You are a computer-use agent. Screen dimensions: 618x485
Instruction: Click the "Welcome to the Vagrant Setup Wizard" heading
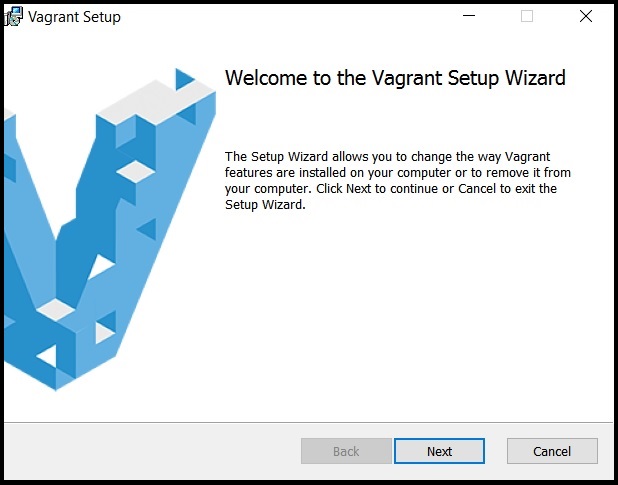tap(395, 78)
